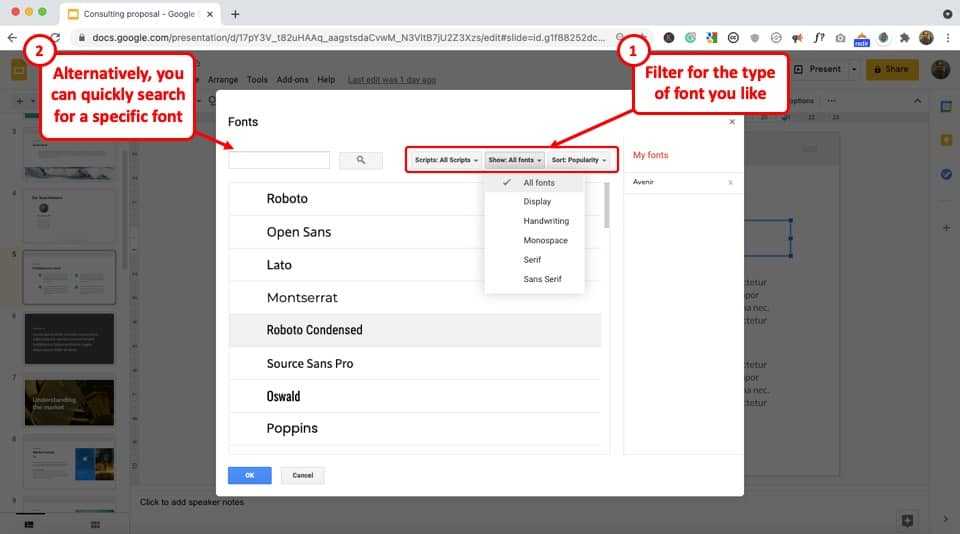
Task: Click the Cancel button
Action: click(302, 475)
